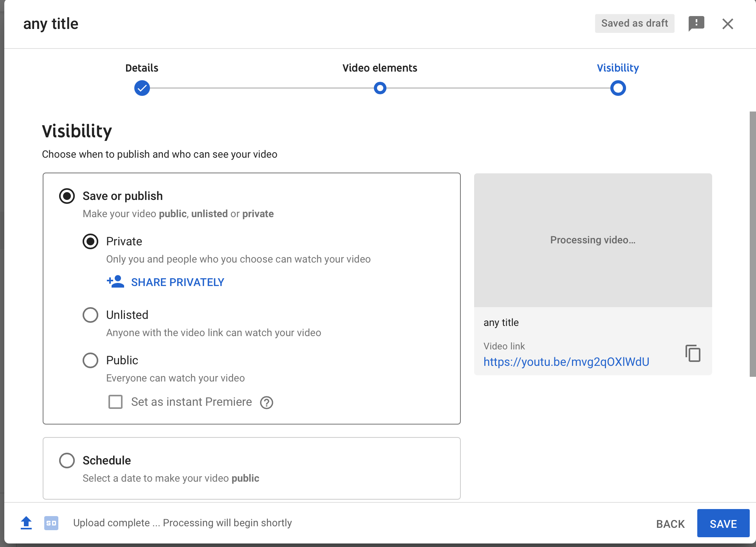756x547 pixels.
Task: Click SHARE PRIVATELY link text
Action: click(178, 282)
